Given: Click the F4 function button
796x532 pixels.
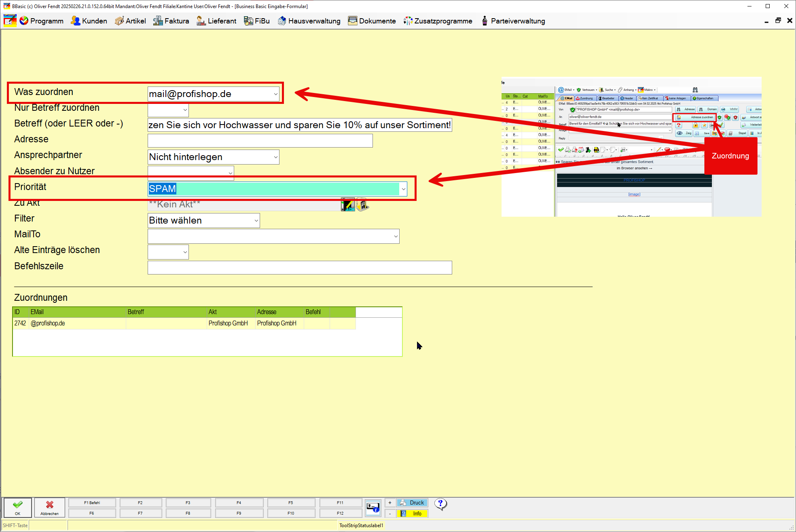Looking at the screenshot, I should 239,503.
